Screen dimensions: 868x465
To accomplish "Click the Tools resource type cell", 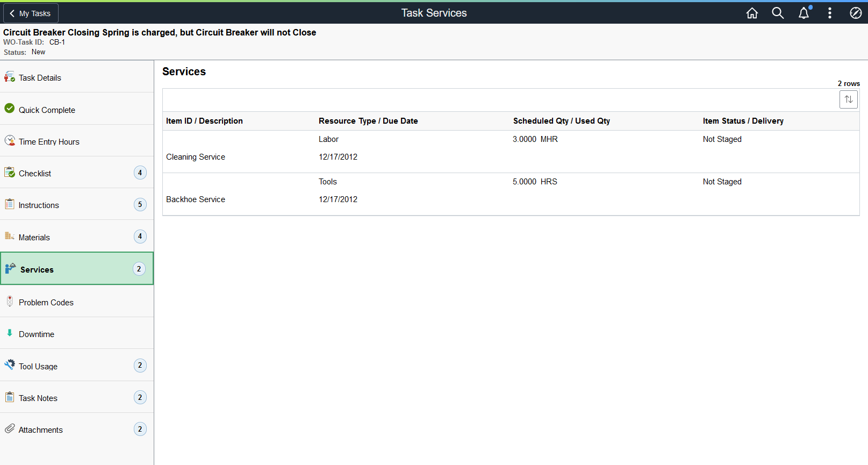I will 328,182.
